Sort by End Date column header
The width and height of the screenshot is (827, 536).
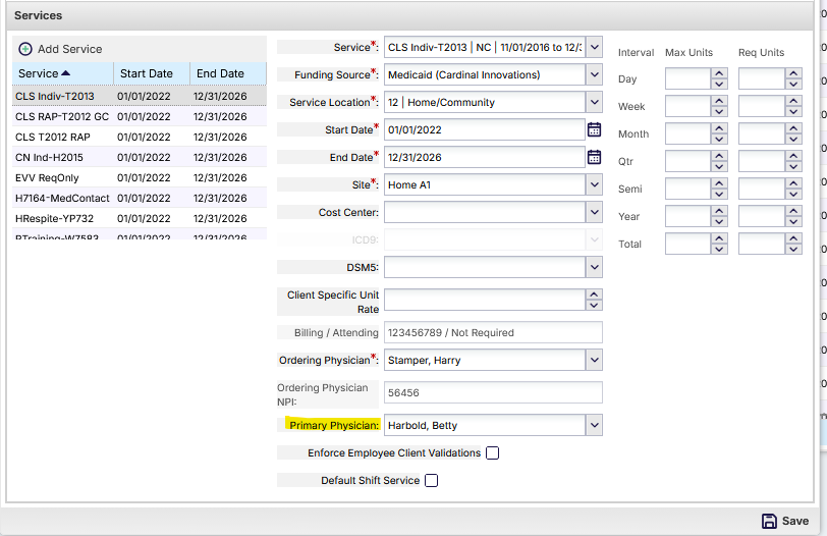228,73
